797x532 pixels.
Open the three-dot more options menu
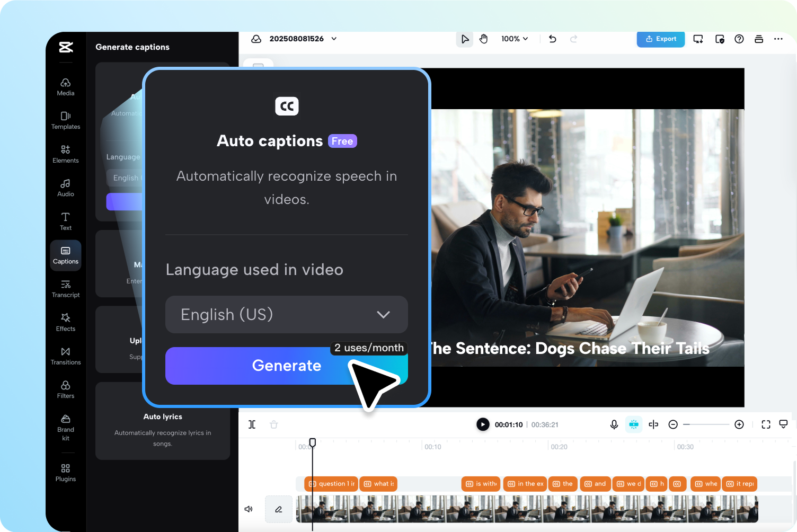(778, 39)
